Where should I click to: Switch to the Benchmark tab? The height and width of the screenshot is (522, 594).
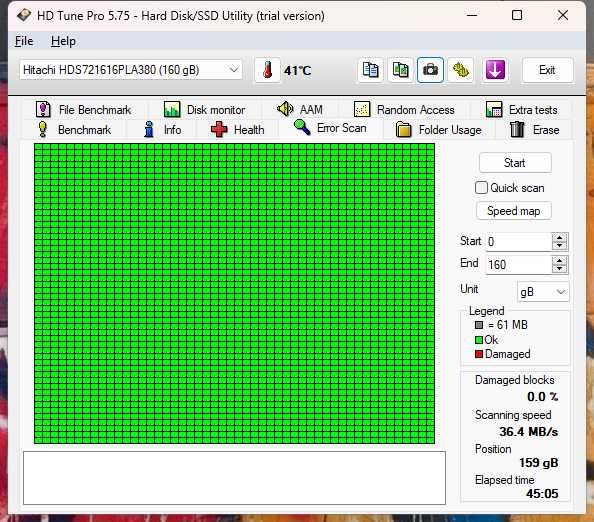[x=74, y=130]
